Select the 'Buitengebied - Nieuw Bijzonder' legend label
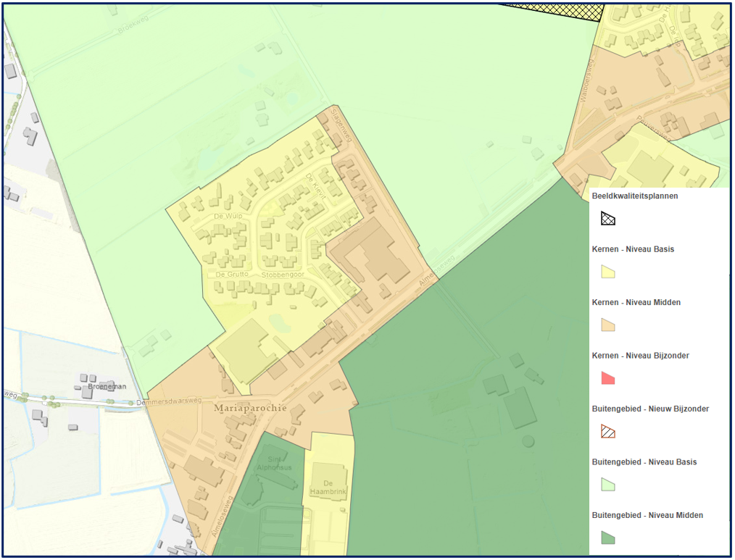Screen dimensions: 735x560 (650, 409)
